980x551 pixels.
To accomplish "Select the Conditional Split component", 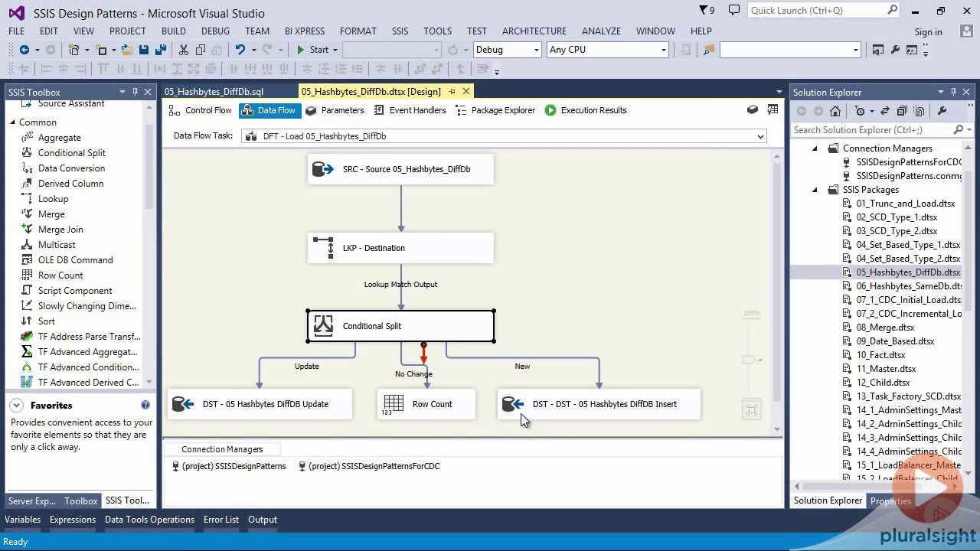I will click(x=400, y=326).
